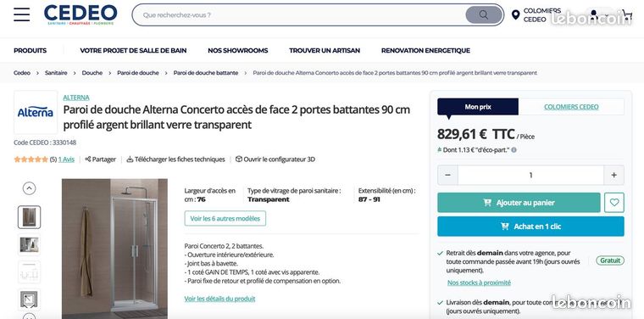The height and width of the screenshot is (319, 644).
Task: Increase quantity with plus button
Action: point(613,175)
